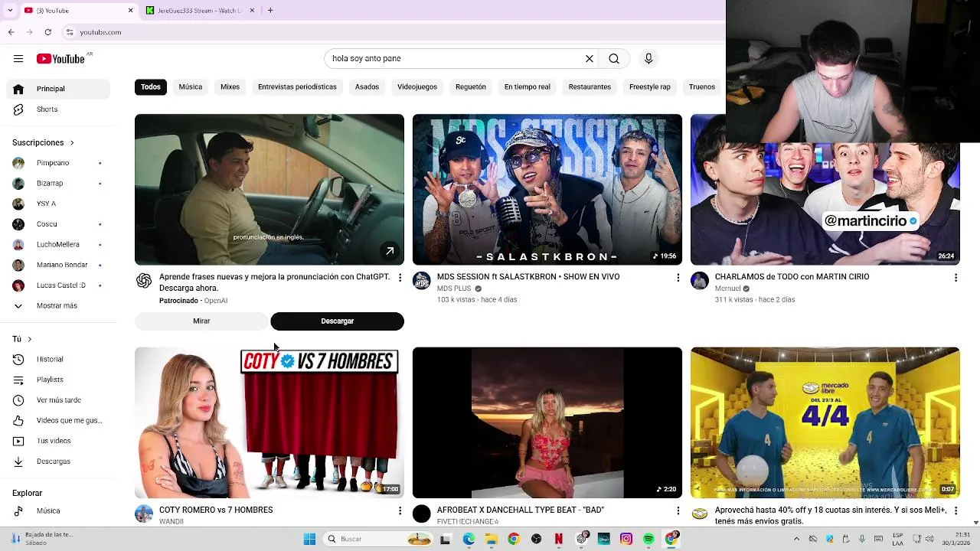Select the Reguetón filter chip
Viewport: 980px width, 551px height.
pos(471,86)
